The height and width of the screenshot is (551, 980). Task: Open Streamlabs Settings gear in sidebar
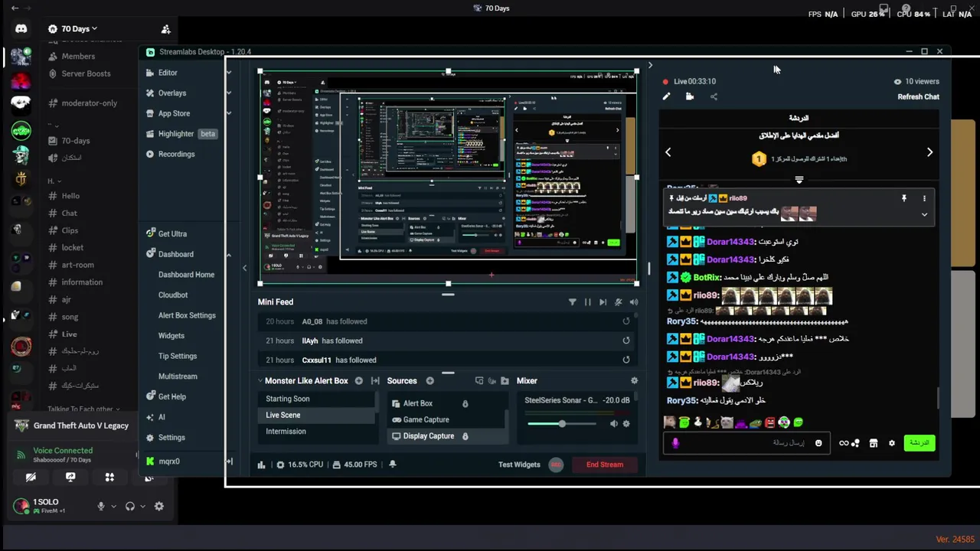pos(151,438)
